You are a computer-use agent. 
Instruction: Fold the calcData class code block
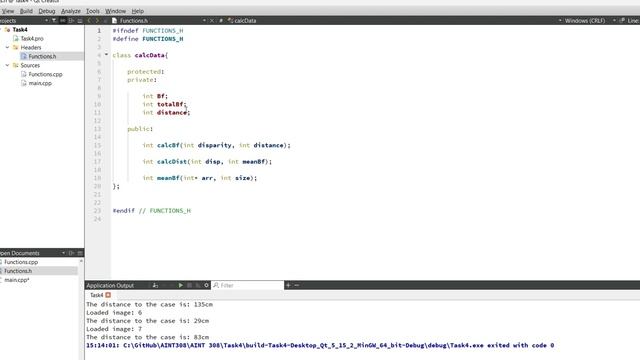pyautogui.click(x=106, y=55)
